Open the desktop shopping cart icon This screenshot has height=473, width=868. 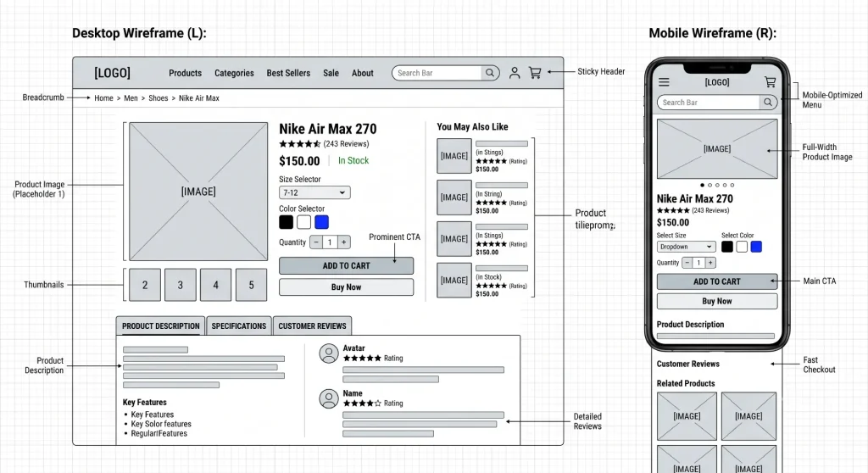(535, 73)
